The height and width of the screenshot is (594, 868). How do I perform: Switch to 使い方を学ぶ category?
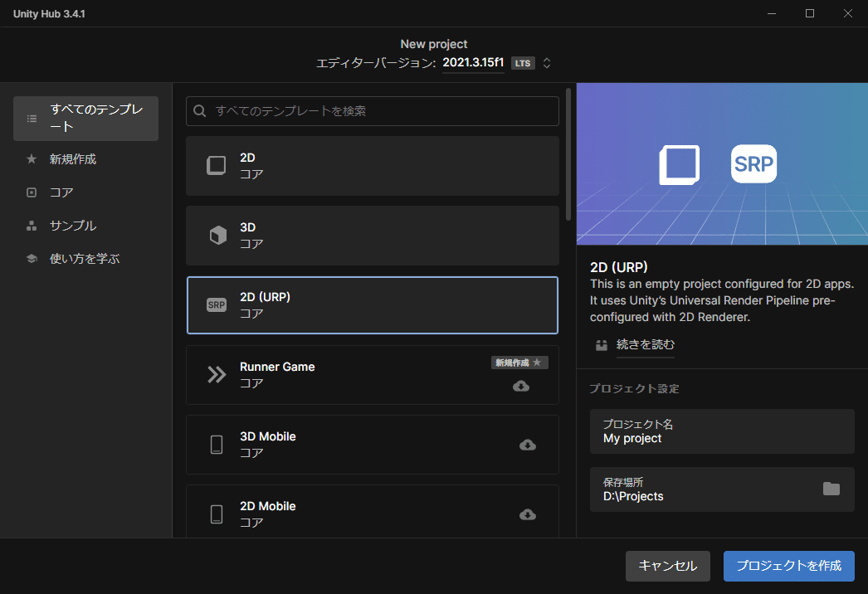click(85, 259)
